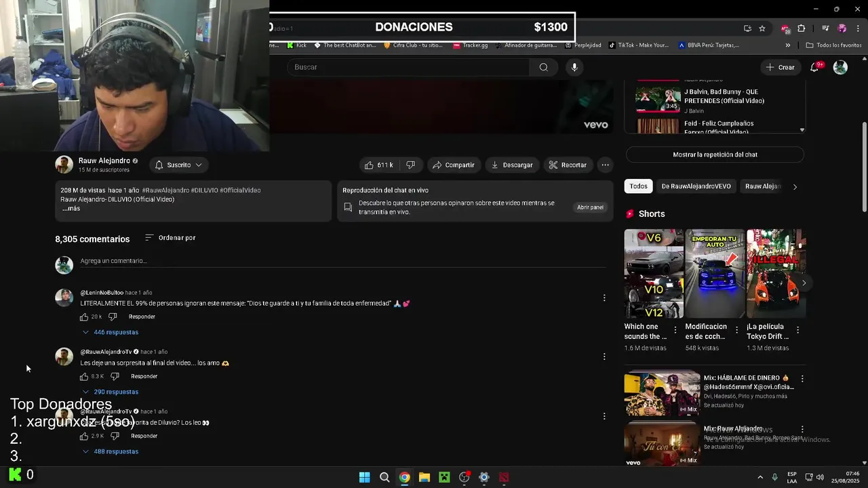
Task: Open options menu for @LeninNoBultoo comment
Action: point(604,298)
